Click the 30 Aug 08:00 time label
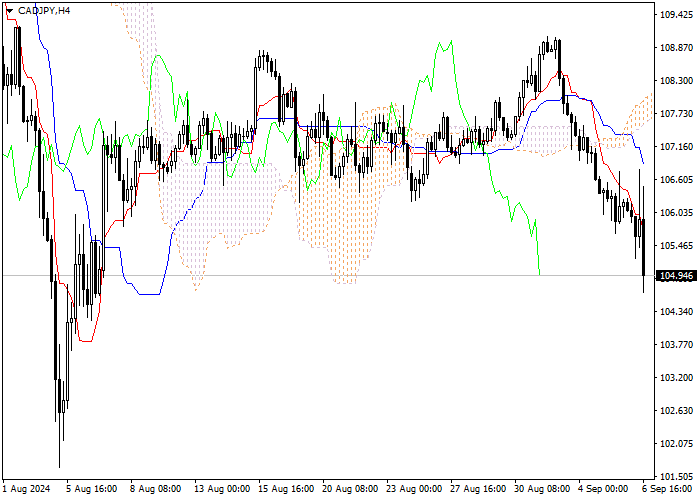The width and height of the screenshot is (700, 500). point(542,489)
